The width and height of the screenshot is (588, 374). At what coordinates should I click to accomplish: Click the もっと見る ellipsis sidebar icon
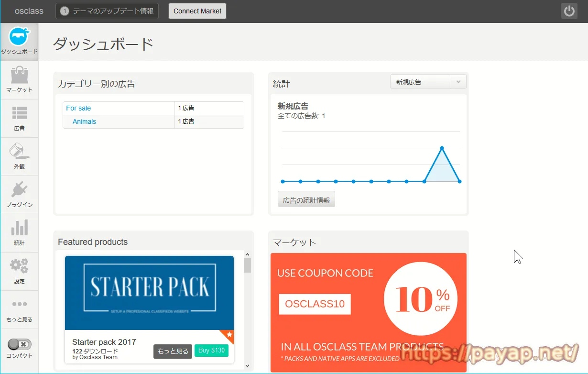[x=19, y=309]
